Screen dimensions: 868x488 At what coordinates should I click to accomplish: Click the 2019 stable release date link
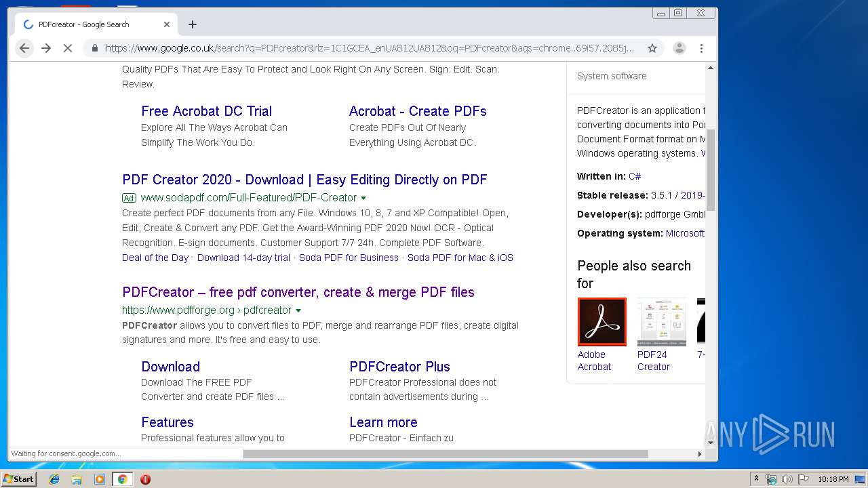click(x=692, y=195)
